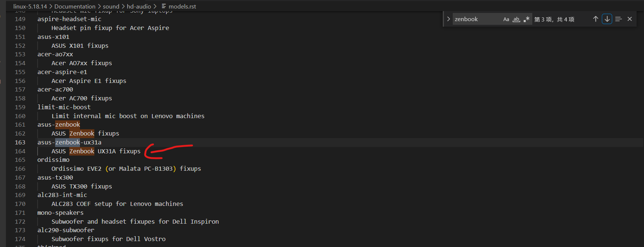
Task: Open the Documentation breadcrumb dropdown
Action: click(x=75, y=6)
